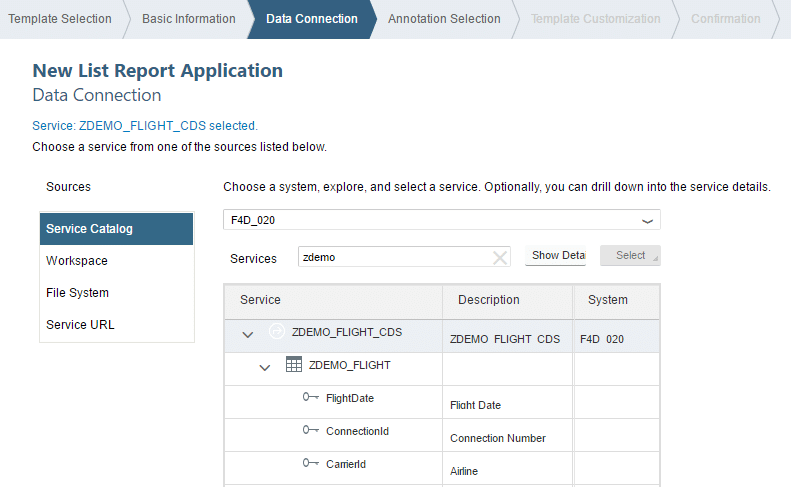Screen dimensions: 791x496
Task: Go to the Template Selection step
Action: click(60, 19)
